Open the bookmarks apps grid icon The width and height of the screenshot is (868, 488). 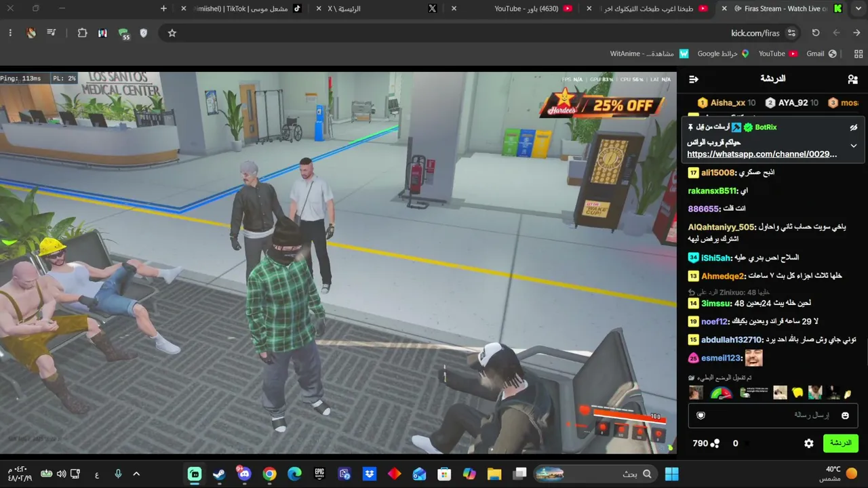(x=859, y=54)
